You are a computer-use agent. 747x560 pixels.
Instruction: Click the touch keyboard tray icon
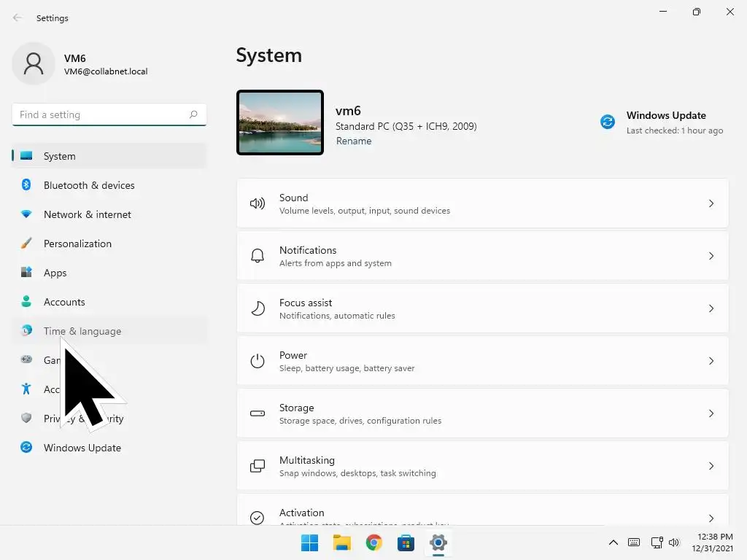[x=634, y=542]
